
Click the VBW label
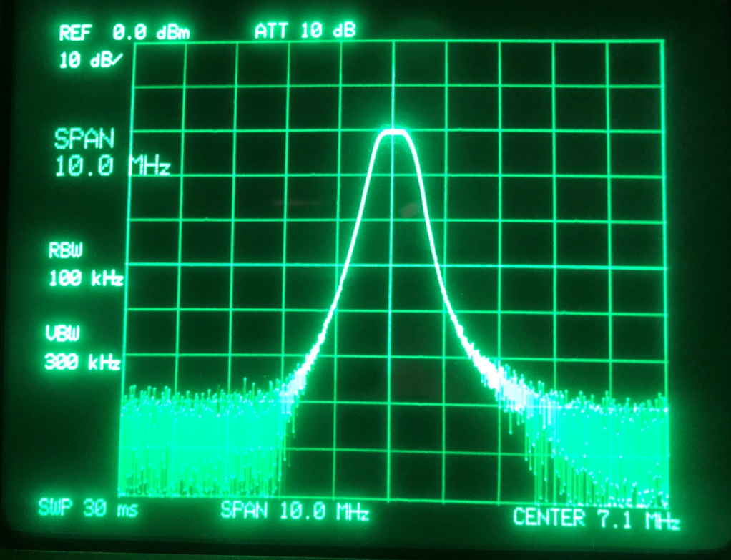[62, 333]
